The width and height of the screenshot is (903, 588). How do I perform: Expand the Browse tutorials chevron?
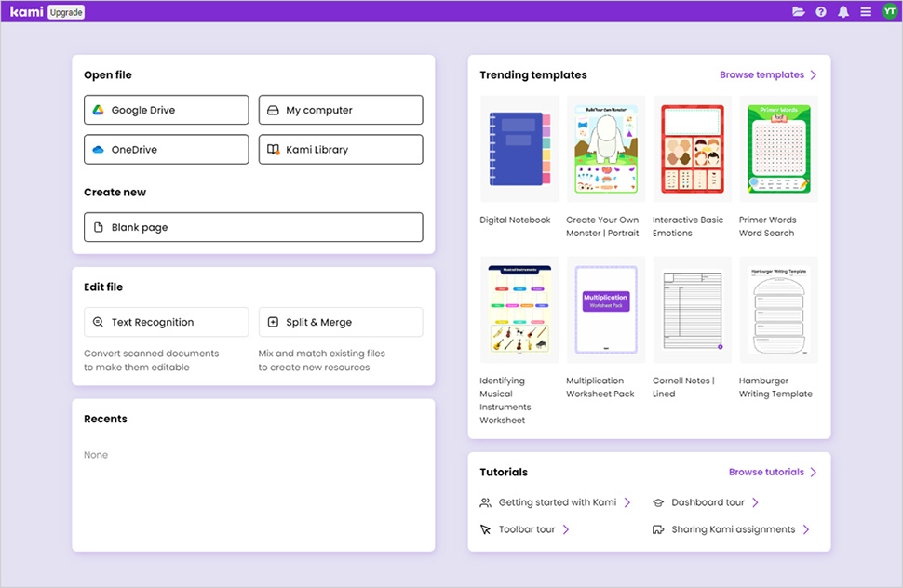[813, 472]
